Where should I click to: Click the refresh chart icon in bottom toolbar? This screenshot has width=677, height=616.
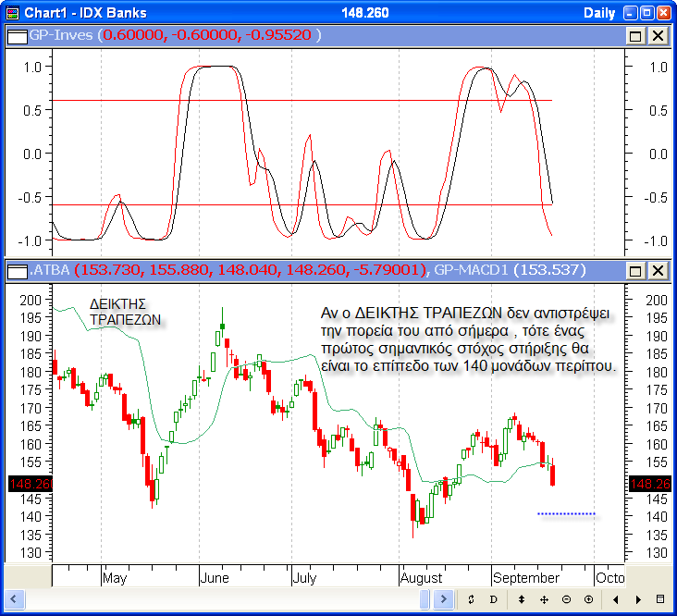[471, 599]
